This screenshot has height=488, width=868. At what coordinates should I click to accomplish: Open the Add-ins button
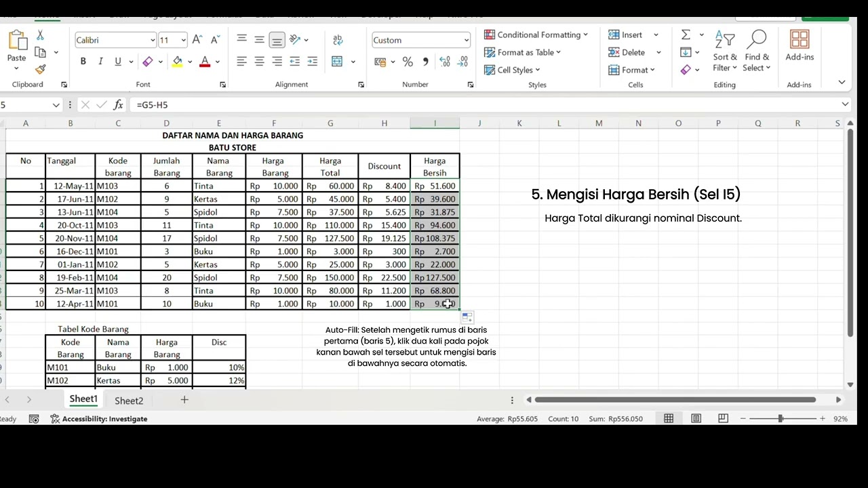click(x=800, y=45)
